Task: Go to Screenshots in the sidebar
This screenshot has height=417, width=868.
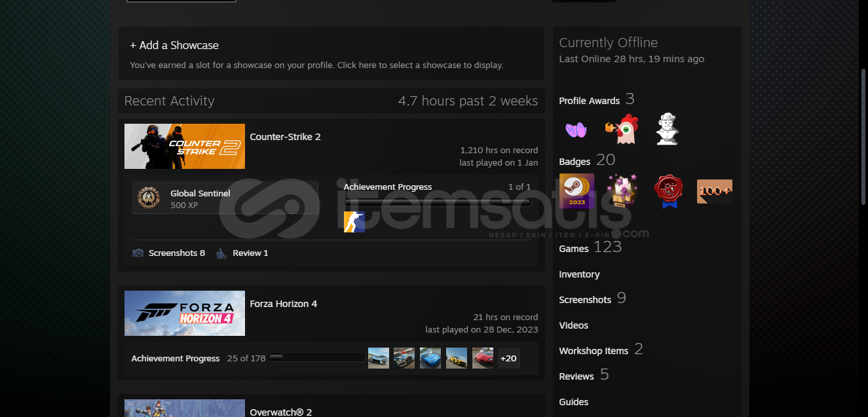Action: coord(585,300)
